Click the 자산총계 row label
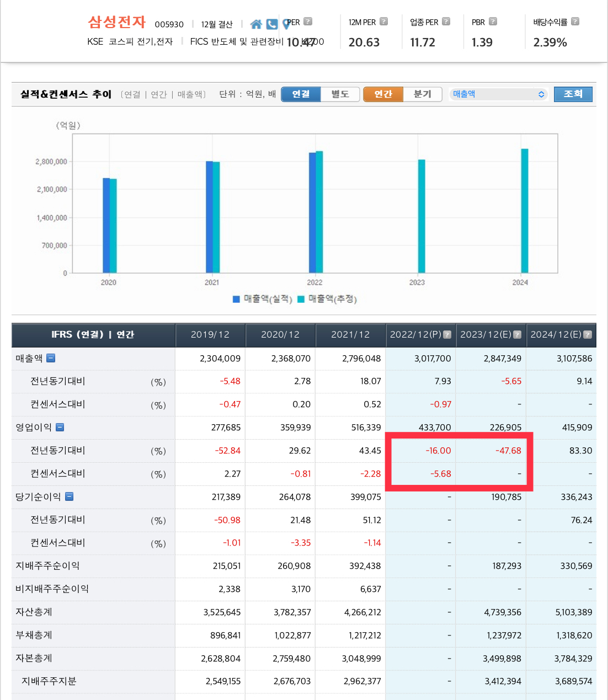608x700 pixels. (x=34, y=612)
